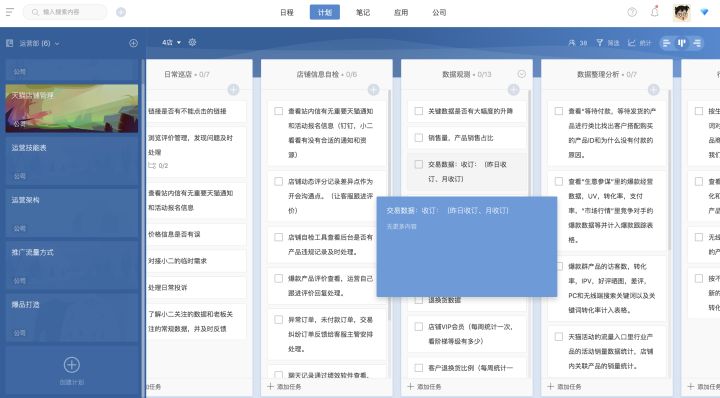Screen dimensions: 720x398
Task: Open the 运营架构 plan
Action: [x=72, y=213]
